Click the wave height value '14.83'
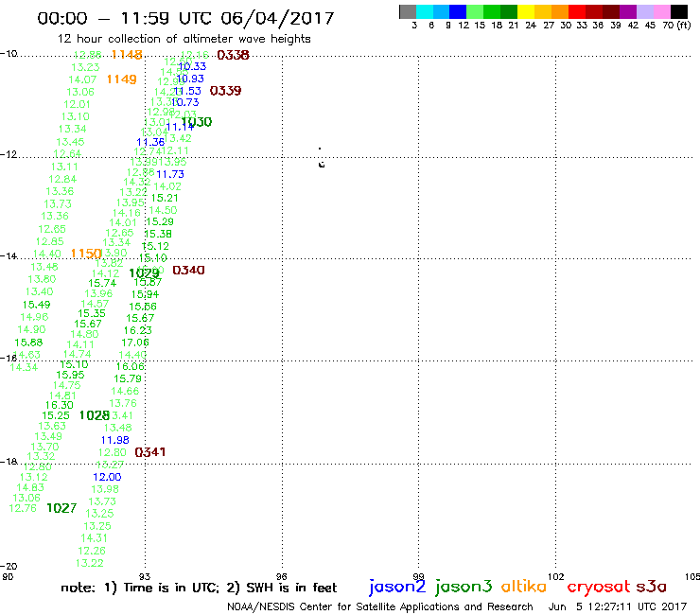The height and width of the screenshot is (615, 700). (30, 487)
